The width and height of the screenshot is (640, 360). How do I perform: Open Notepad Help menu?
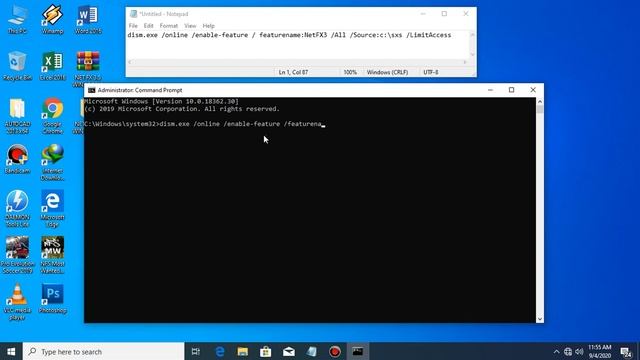(209, 26)
